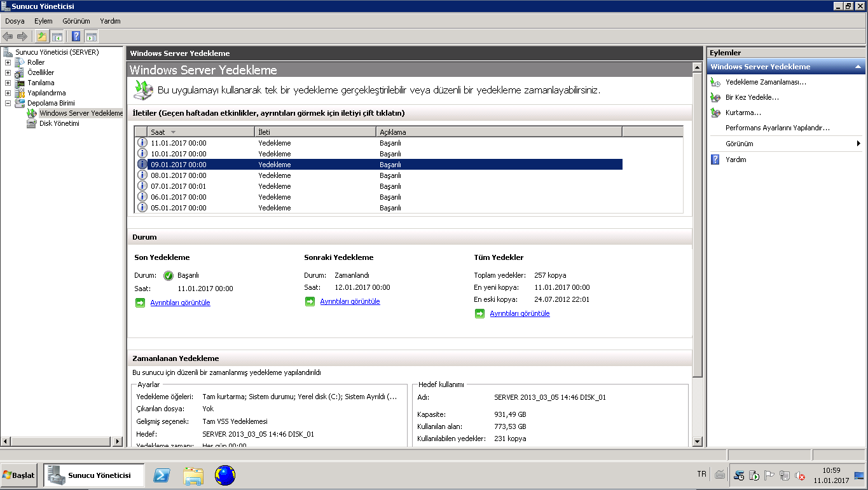
Task: Collapse the Depolama Birimi tree node
Action: [x=8, y=103]
